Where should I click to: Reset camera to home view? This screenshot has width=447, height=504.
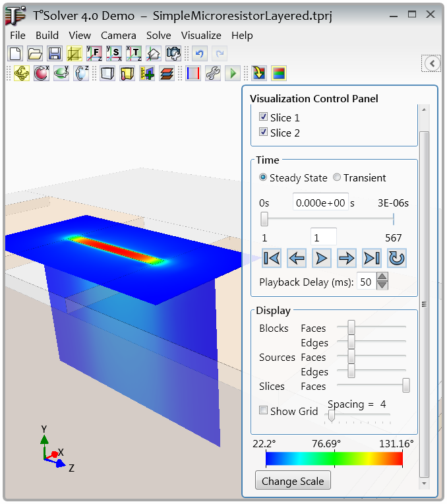coord(154,53)
